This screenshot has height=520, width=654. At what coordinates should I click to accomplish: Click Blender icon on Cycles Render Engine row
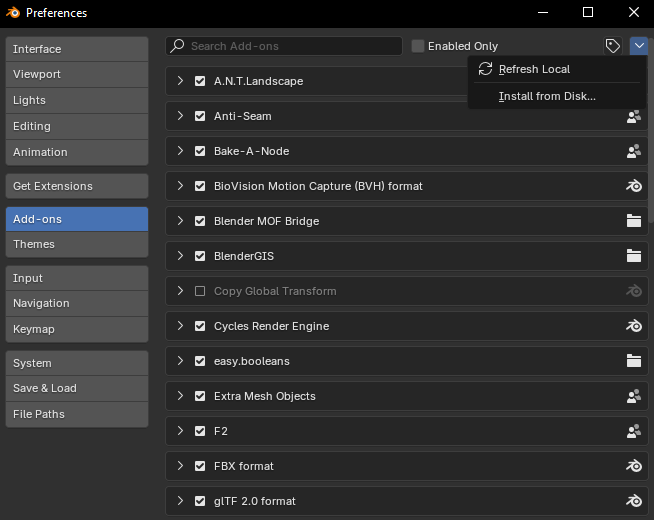click(x=633, y=326)
